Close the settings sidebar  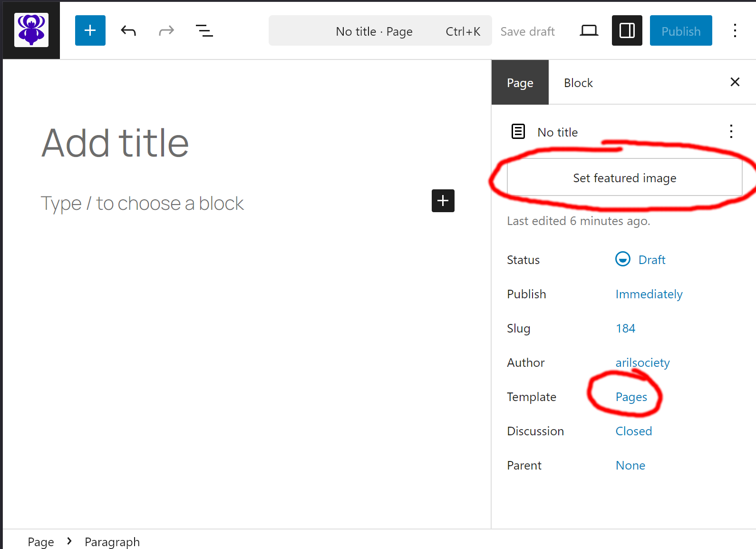coord(735,82)
